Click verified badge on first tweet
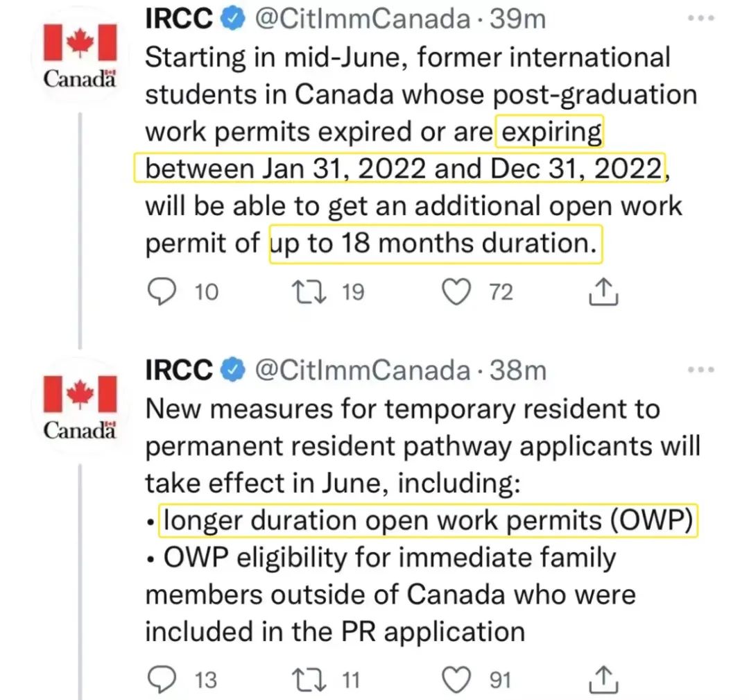The image size is (749, 700). [234, 20]
